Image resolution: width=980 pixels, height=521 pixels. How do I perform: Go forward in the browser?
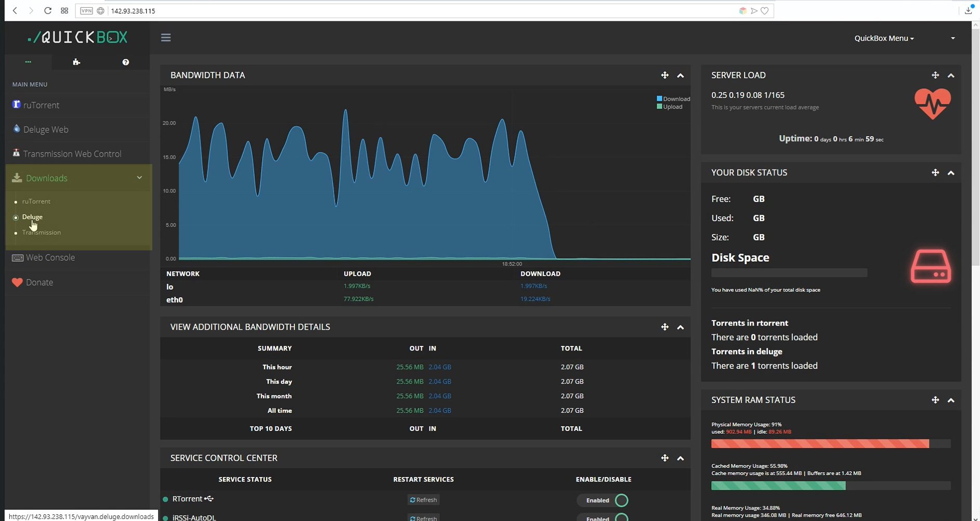click(x=31, y=10)
